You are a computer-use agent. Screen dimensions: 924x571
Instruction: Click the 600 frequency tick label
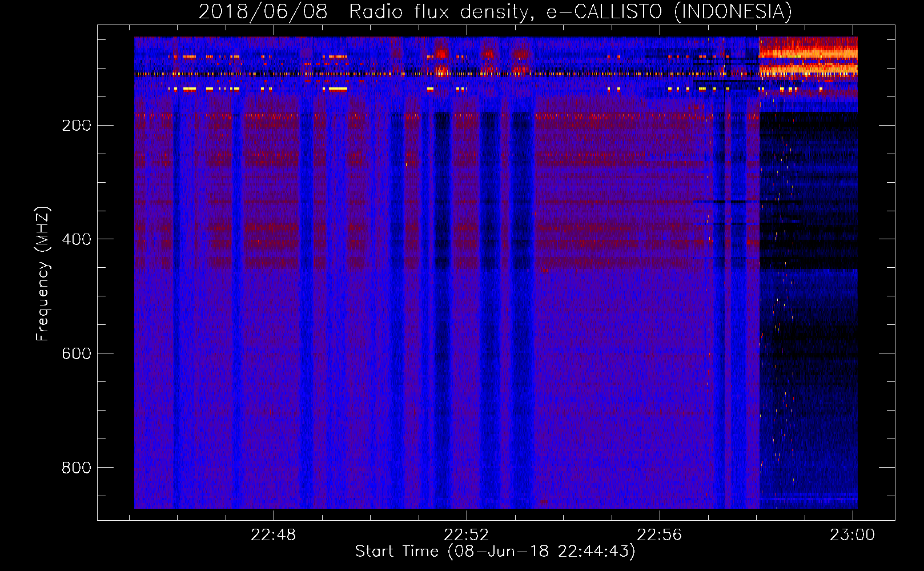point(77,353)
